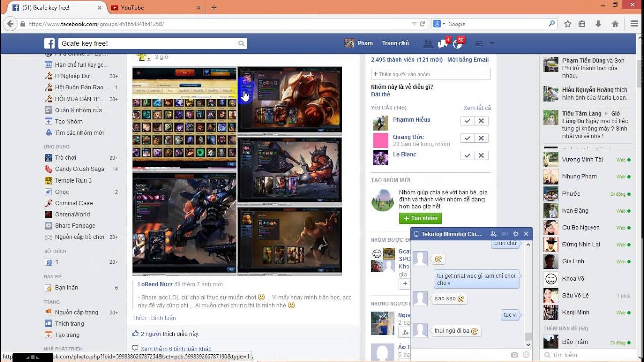
Task: Bookmark this page with the star icon
Action: point(568,24)
